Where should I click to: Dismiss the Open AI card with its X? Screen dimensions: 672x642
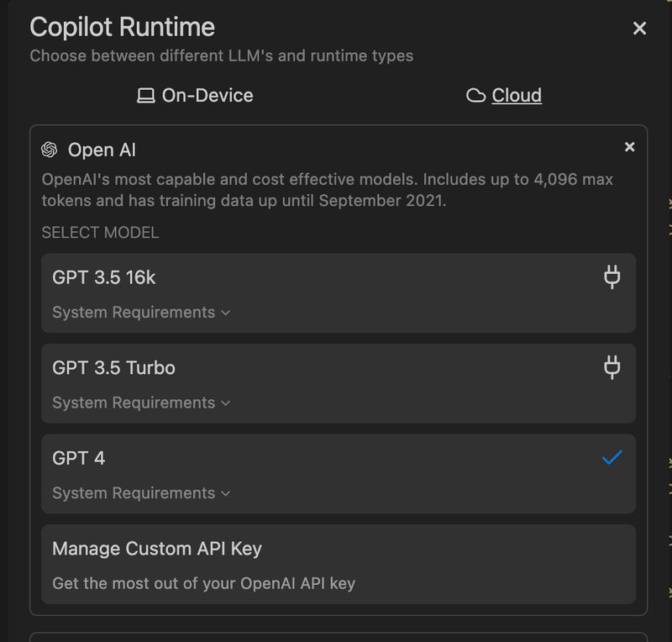click(x=630, y=145)
